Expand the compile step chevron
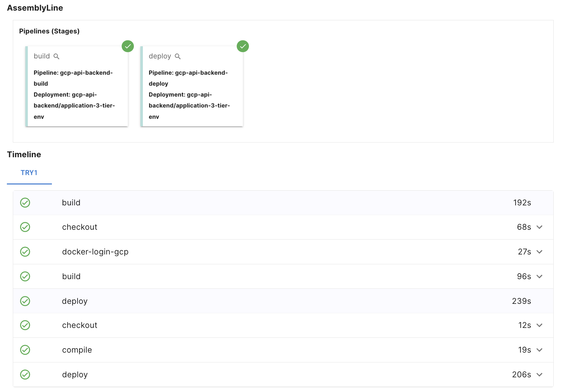Image resolution: width=564 pixels, height=392 pixels. pyautogui.click(x=539, y=350)
